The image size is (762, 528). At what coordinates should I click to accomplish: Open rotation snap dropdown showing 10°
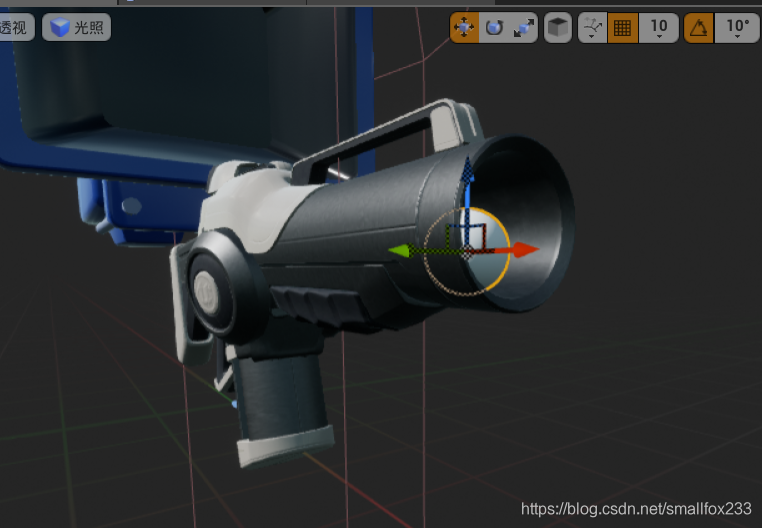coord(738,27)
